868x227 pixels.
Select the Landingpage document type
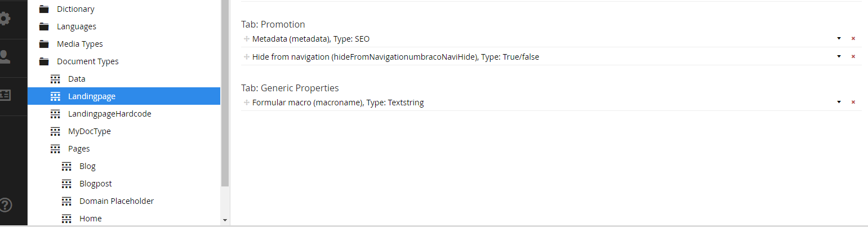tap(124, 96)
